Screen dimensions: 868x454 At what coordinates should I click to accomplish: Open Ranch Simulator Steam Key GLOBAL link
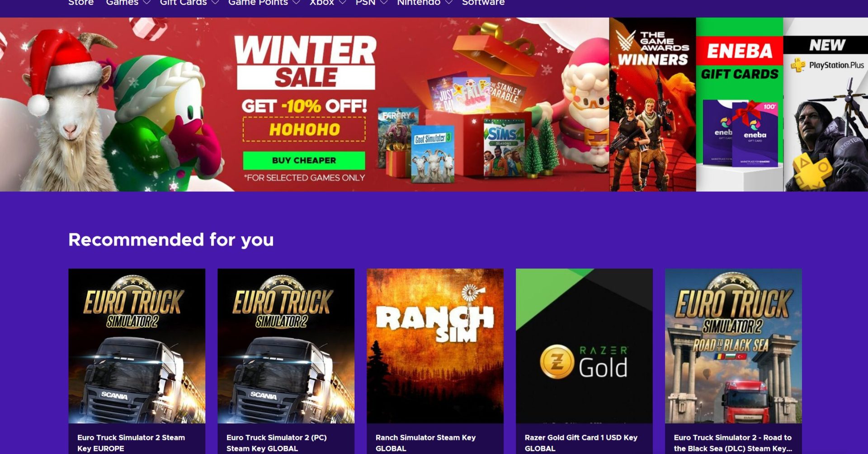click(425, 443)
